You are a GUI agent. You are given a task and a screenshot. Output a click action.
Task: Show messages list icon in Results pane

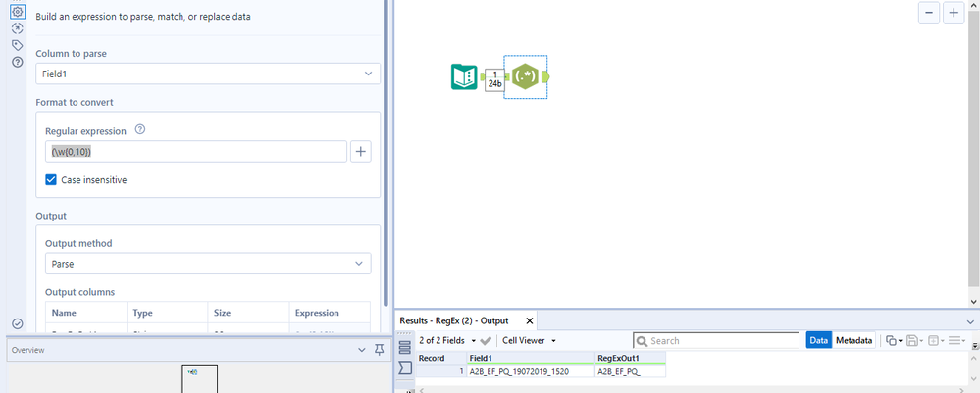click(x=405, y=347)
